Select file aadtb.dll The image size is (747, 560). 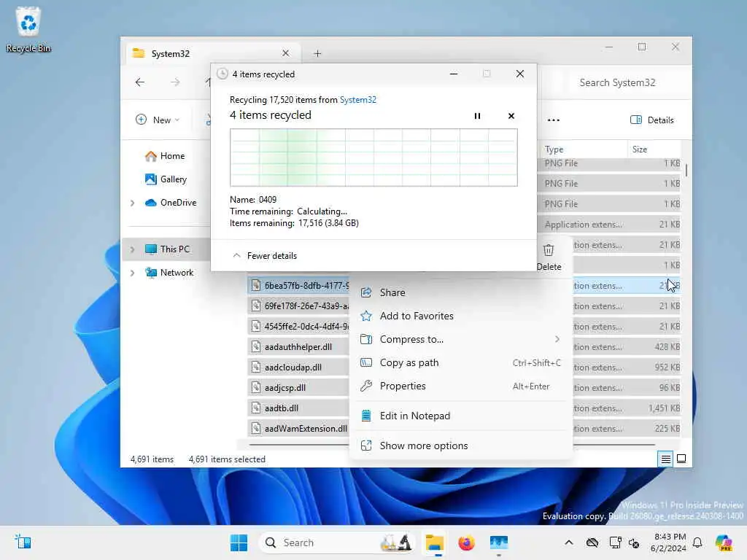click(298, 408)
